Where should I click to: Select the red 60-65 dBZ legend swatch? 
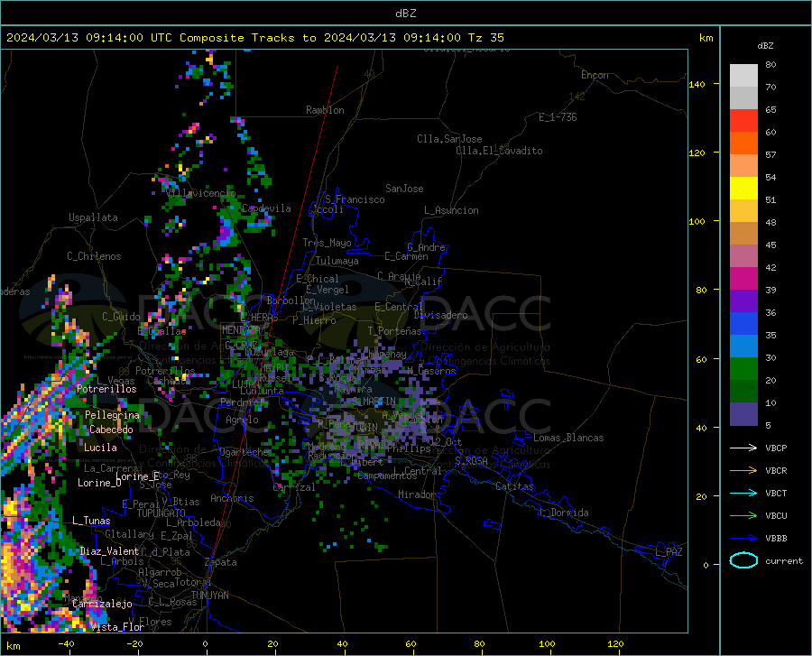coord(743,121)
